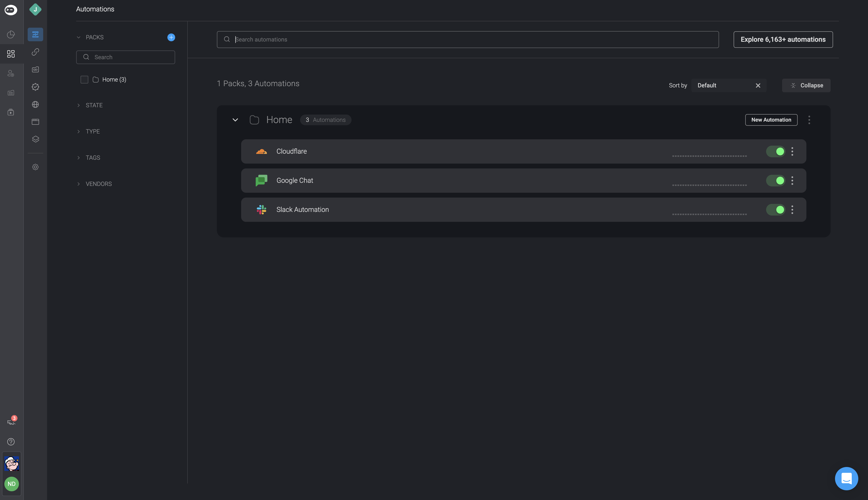Image resolution: width=868 pixels, height=500 pixels.
Task: Click the Collapse button
Action: pos(806,85)
